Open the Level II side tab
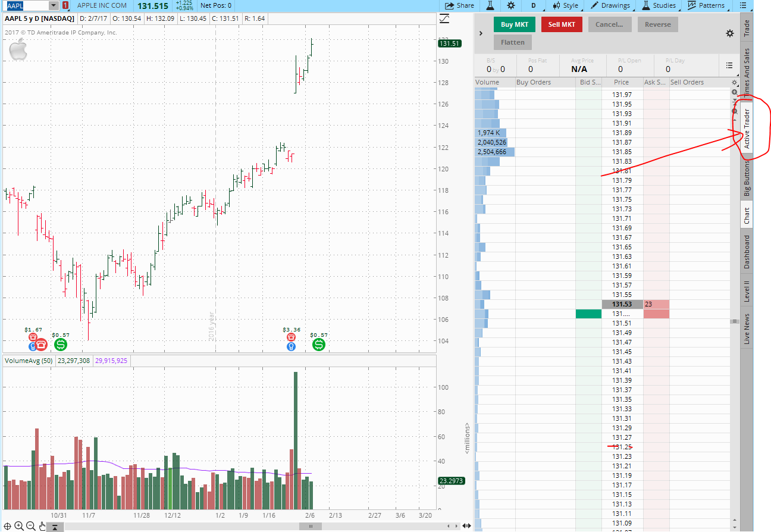This screenshot has height=532, width=771. coord(747,291)
